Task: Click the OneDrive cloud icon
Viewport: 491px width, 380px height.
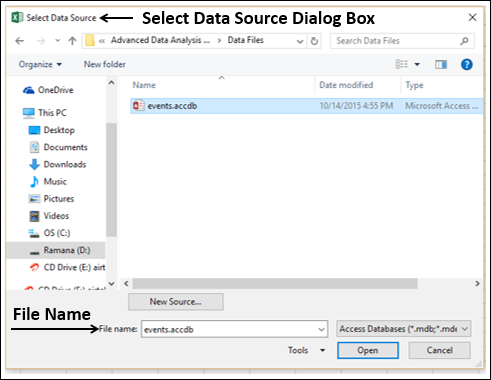Action: [29, 90]
